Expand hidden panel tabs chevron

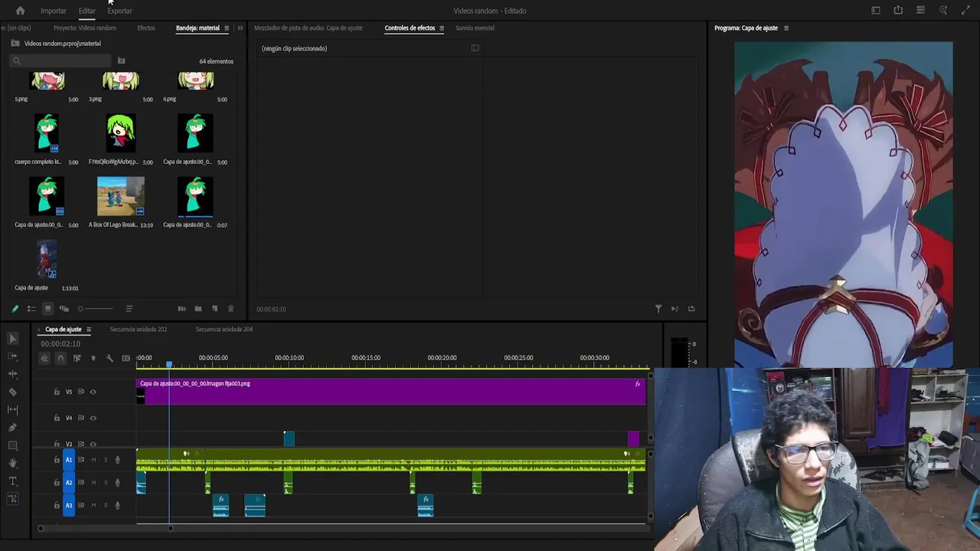click(x=240, y=28)
